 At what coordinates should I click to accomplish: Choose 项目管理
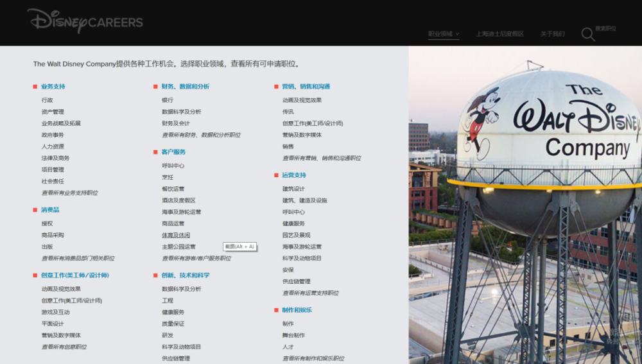[x=53, y=169]
